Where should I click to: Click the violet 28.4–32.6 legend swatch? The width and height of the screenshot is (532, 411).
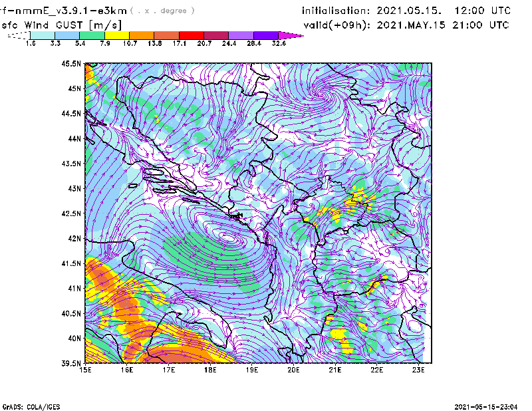tap(265, 35)
